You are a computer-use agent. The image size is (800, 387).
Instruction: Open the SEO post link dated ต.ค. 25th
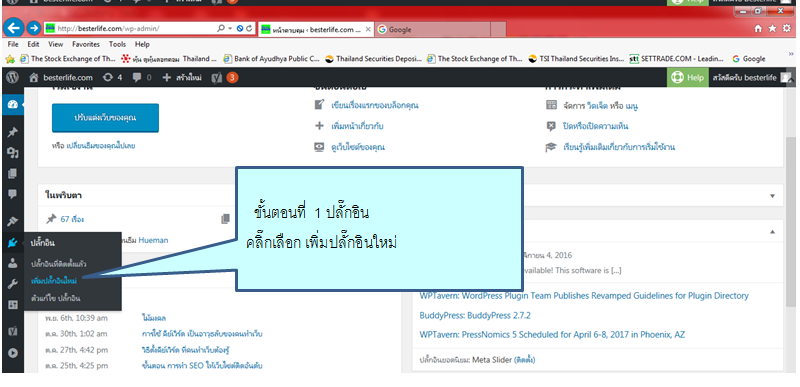point(202,366)
